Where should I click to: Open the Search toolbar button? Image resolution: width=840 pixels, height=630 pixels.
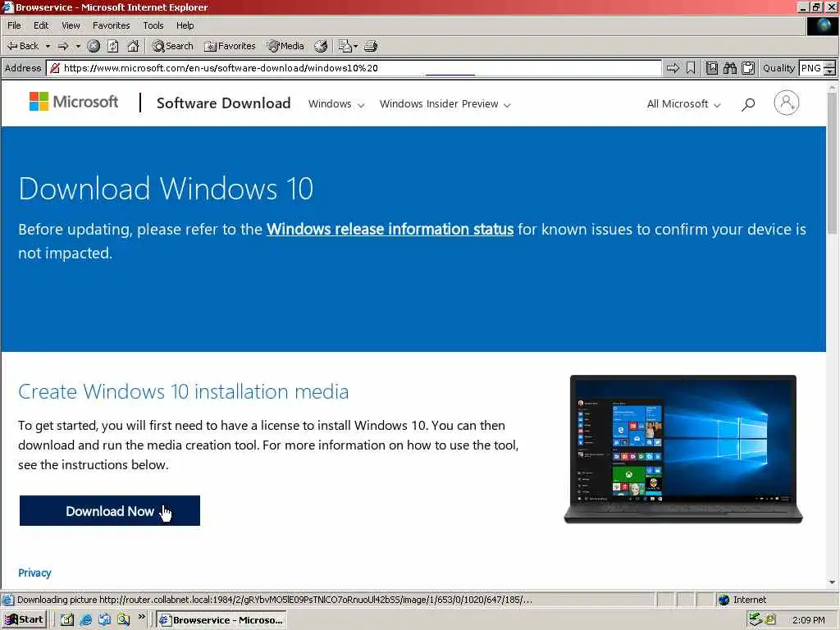point(172,46)
